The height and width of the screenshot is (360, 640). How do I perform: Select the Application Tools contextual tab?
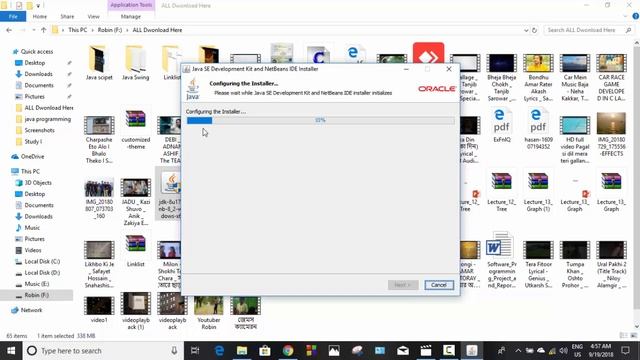131,5
